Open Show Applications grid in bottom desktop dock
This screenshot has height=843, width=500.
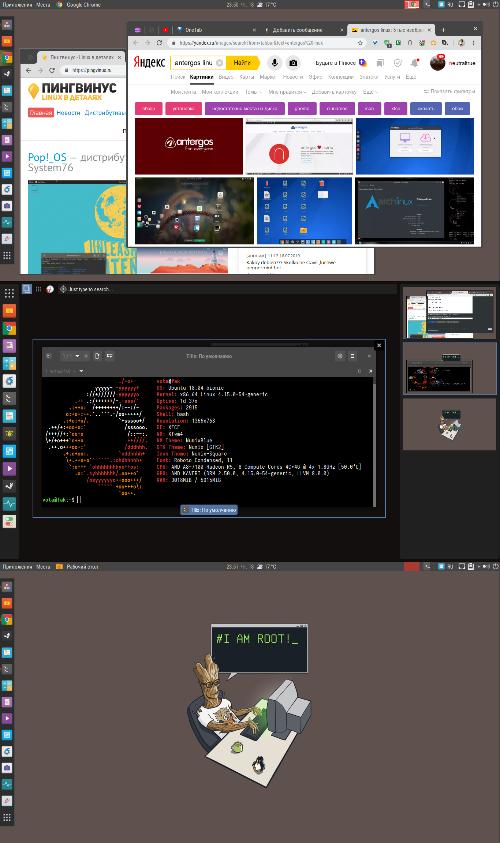(x=7, y=818)
